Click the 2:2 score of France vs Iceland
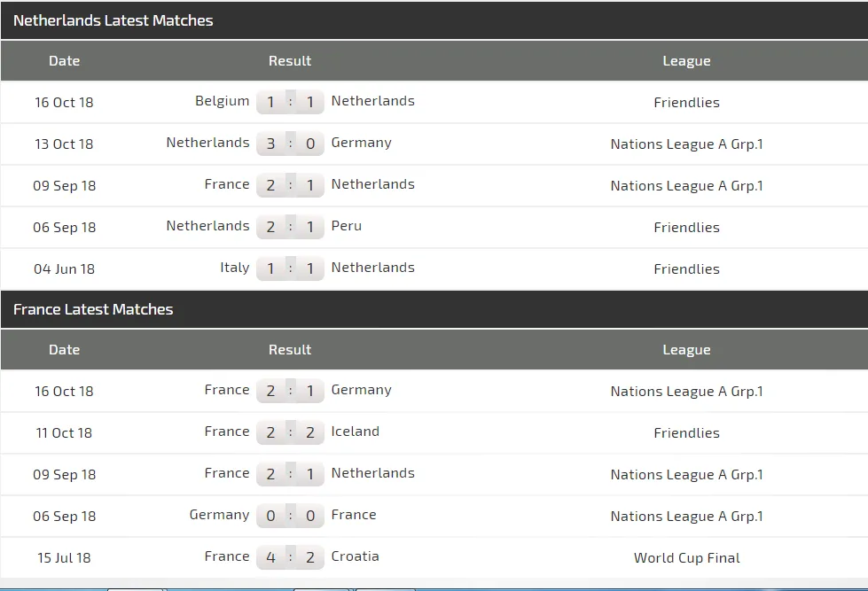Image resolution: width=868 pixels, height=591 pixels. 290,432
